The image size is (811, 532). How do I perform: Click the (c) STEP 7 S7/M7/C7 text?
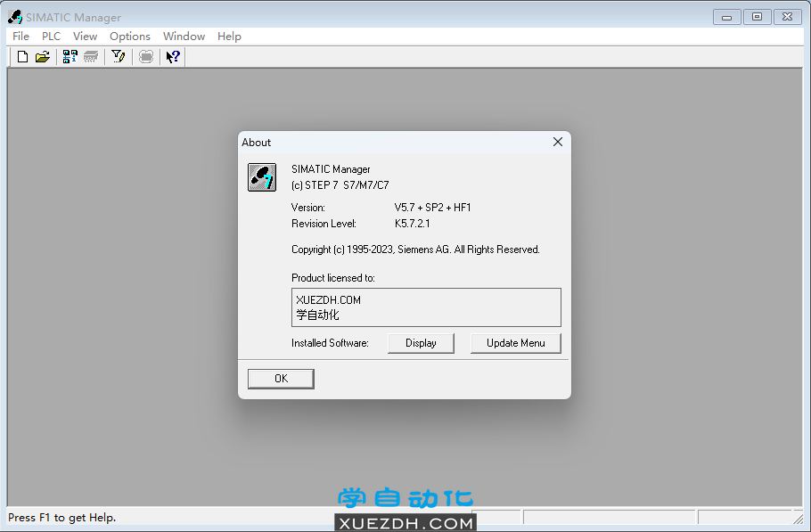pyautogui.click(x=340, y=185)
